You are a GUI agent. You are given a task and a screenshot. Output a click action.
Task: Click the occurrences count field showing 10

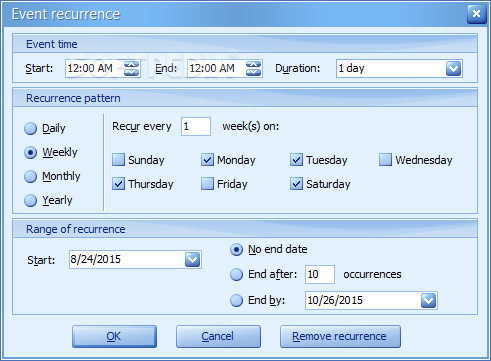tap(320, 274)
